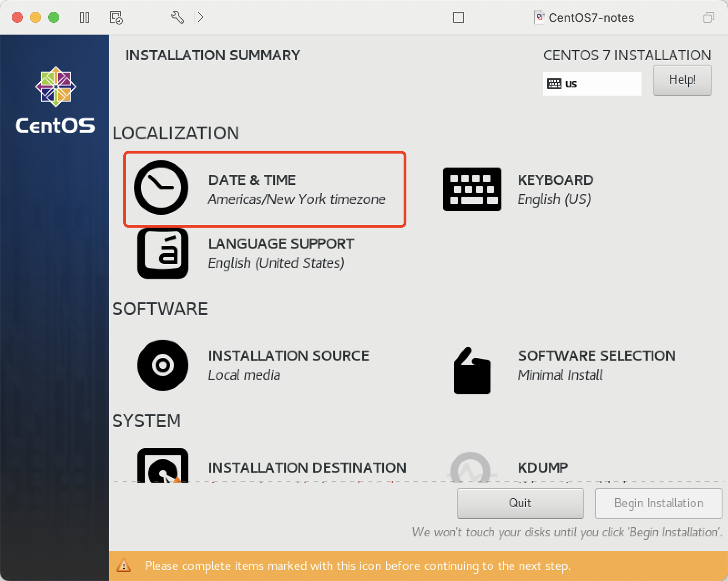Click the CENTOS 7 INSTALLATION heading

click(x=627, y=55)
